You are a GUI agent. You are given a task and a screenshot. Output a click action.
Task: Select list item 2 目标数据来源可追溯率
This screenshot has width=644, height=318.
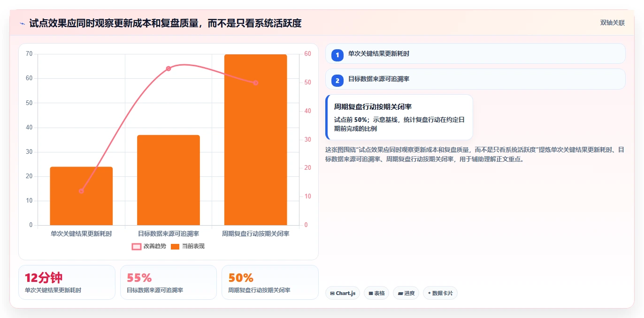point(475,79)
